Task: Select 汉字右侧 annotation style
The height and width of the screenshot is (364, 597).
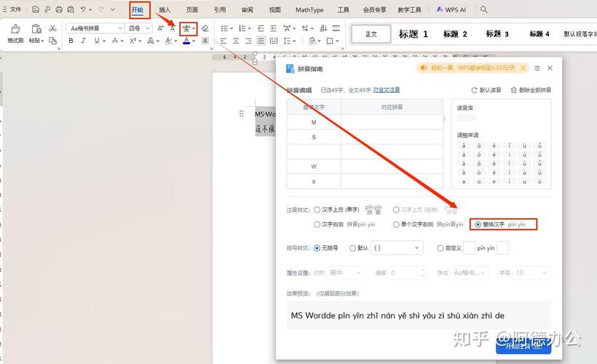Action: tap(317, 225)
